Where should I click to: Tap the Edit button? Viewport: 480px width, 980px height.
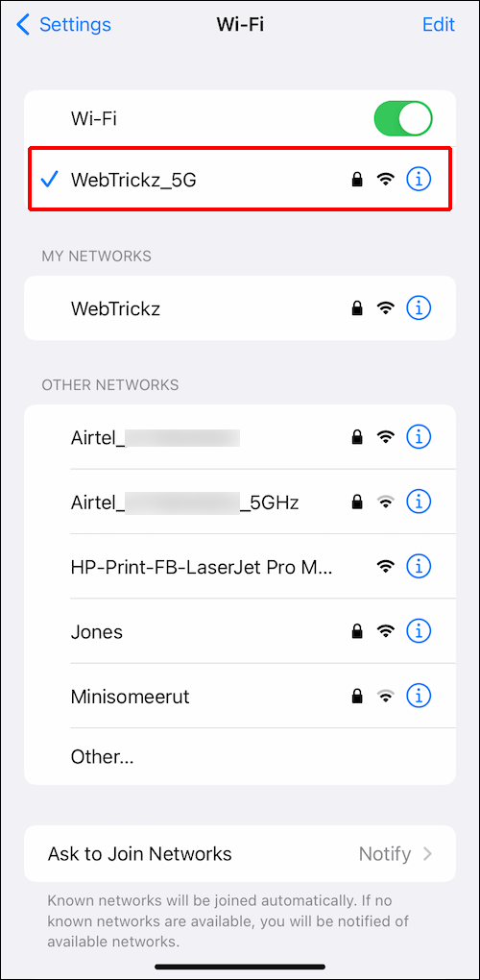(x=438, y=24)
